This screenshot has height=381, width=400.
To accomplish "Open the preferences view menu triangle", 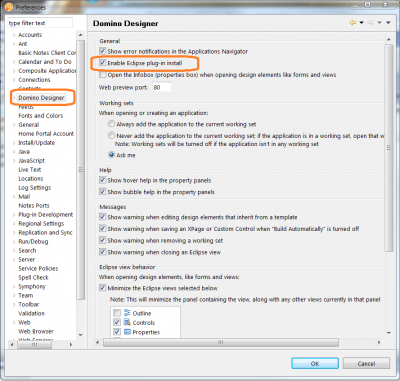I will tap(388, 23).
